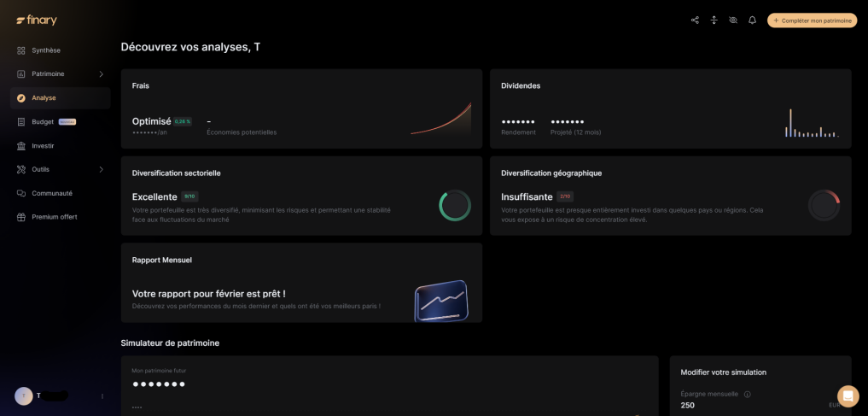The width and height of the screenshot is (868, 416).
Task: Open the support chat bubble
Action: (848, 395)
